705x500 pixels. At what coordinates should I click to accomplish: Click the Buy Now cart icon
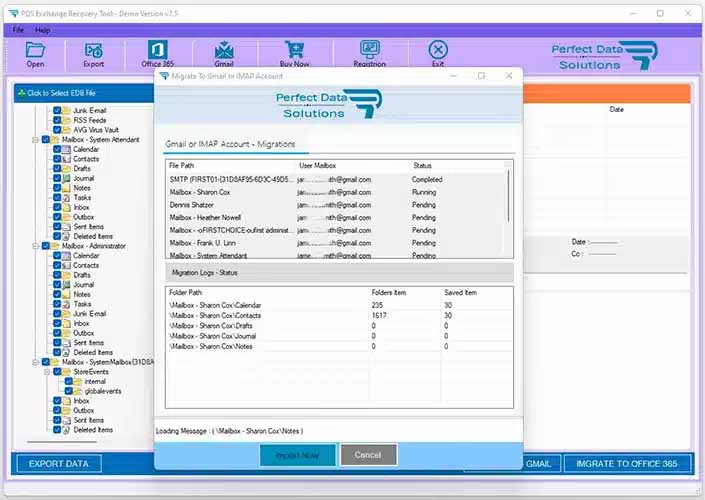tap(294, 49)
